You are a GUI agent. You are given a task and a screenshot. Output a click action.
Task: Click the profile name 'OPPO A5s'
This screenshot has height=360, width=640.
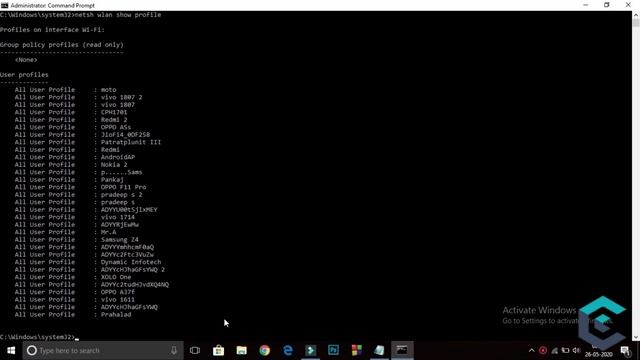(116, 127)
